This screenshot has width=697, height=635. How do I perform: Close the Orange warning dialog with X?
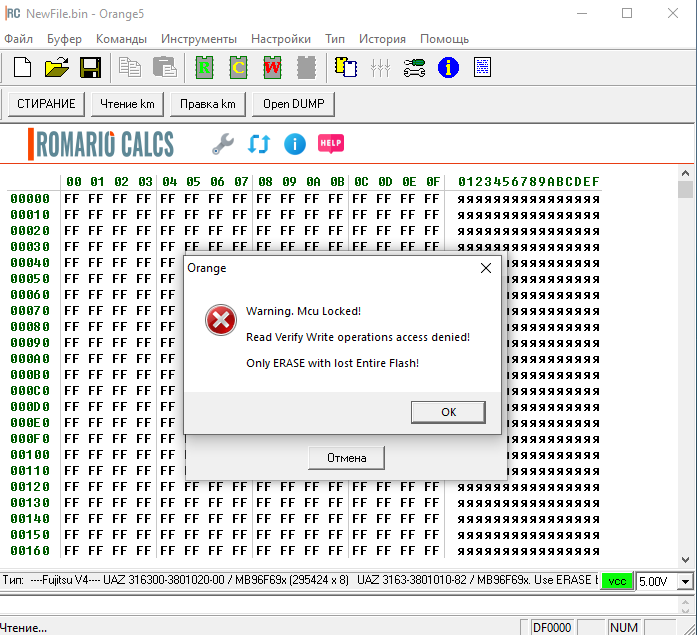pyautogui.click(x=486, y=268)
